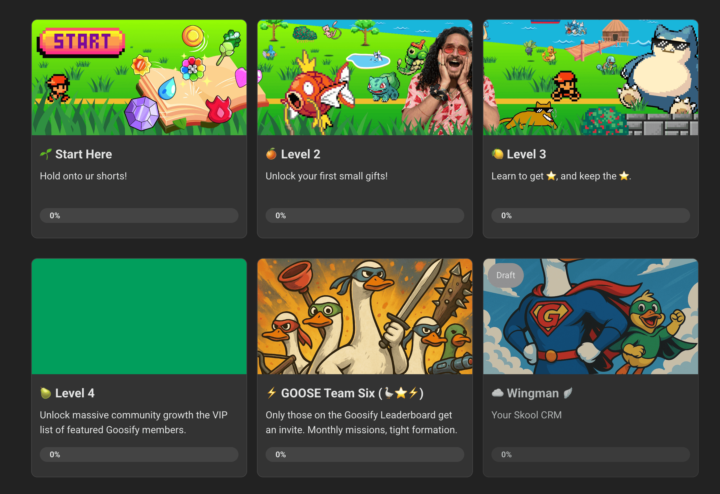Click the Draft badge on Wingman card
This screenshot has height=494, width=720.
tap(506, 275)
